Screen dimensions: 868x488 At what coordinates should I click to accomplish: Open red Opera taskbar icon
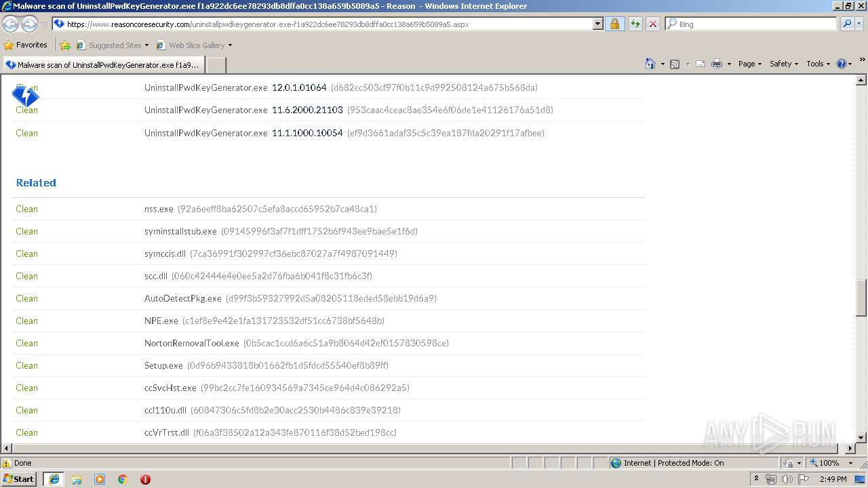point(145,479)
